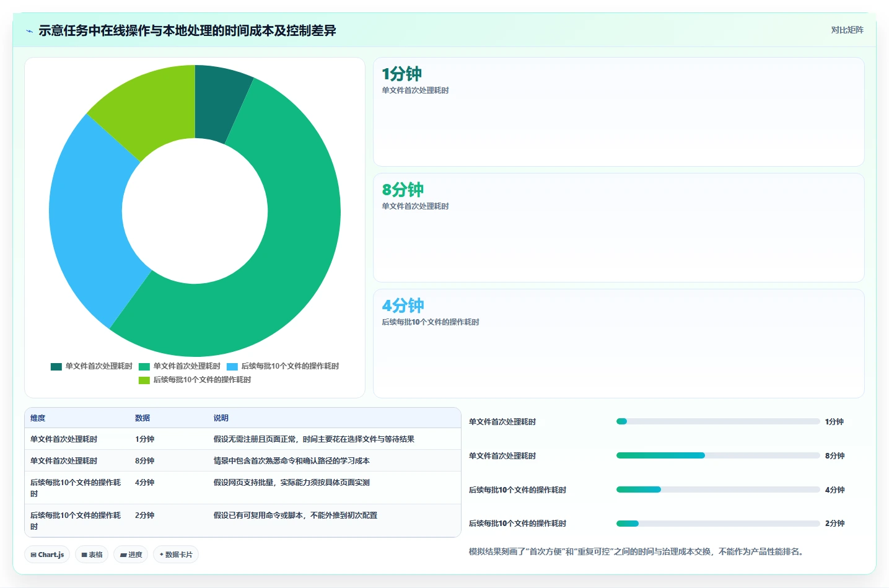Click the footnote starting 模拟结果刻画了
This screenshot has height=588, width=889.
click(636, 551)
